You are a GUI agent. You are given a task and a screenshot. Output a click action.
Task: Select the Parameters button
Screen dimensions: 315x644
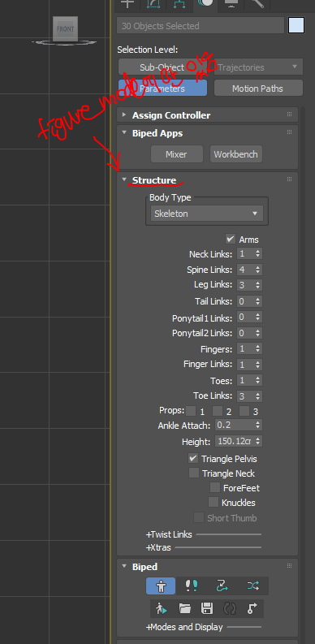162,89
